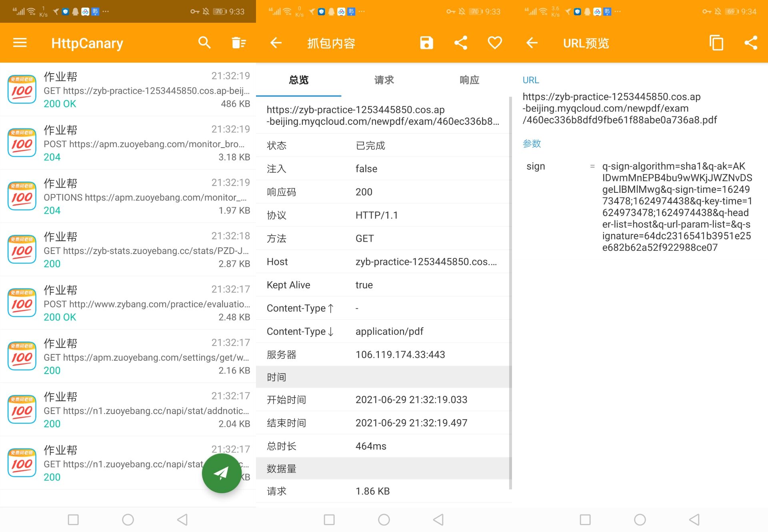768x532 pixels.
Task: Tap the save icon in 抓包内容 toolbar
Action: coord(426,43)
